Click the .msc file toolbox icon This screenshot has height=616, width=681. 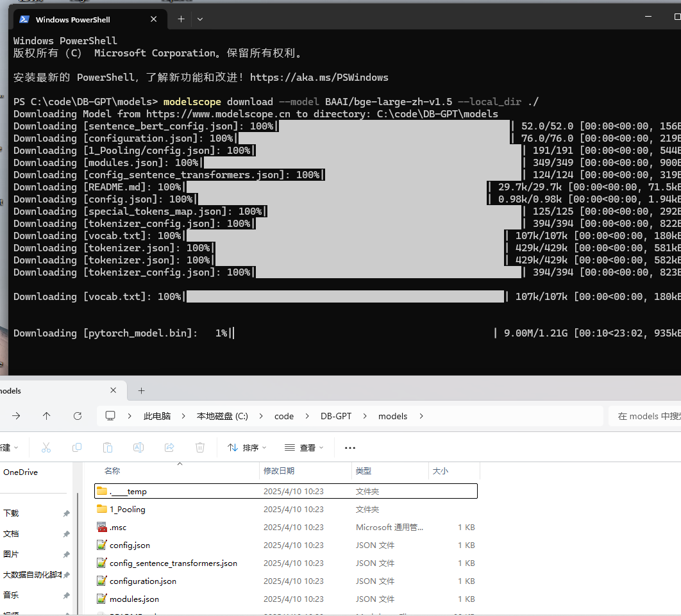[101, 527]
